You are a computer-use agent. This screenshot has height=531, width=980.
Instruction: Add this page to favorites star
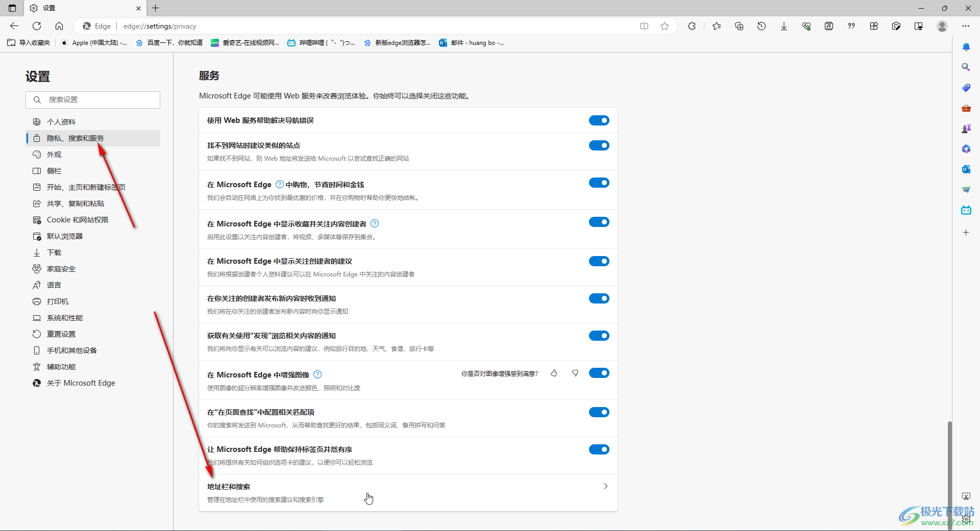pos(665,26)
